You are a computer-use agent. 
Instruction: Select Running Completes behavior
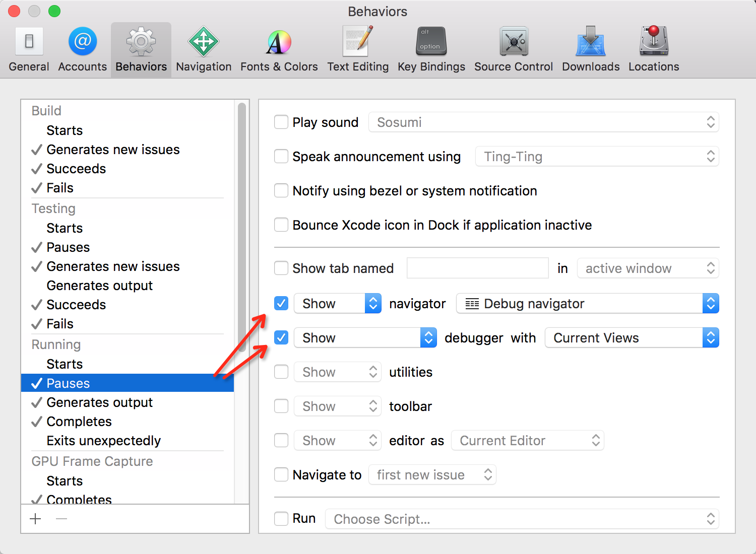tap(128, 422)
